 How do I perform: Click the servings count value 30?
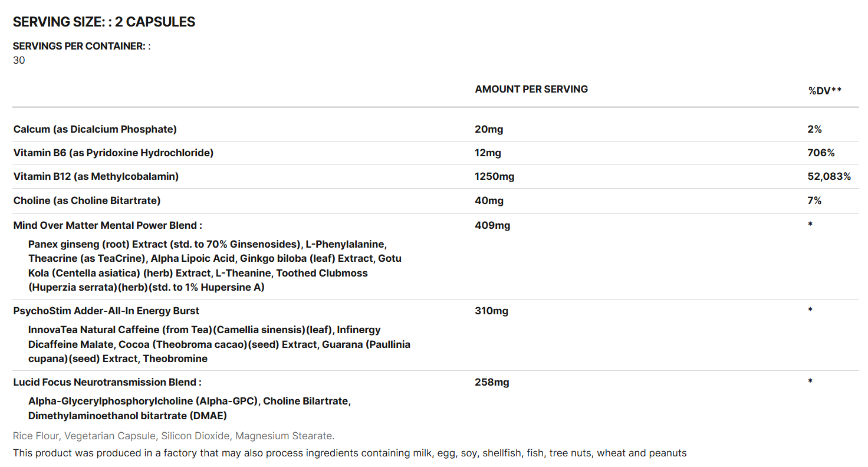[19, 60]
